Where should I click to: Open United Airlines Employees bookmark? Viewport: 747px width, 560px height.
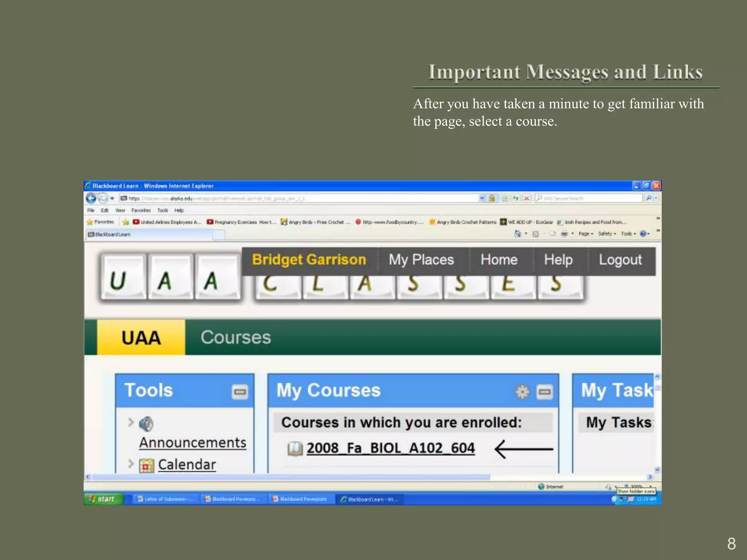[167, 222]
